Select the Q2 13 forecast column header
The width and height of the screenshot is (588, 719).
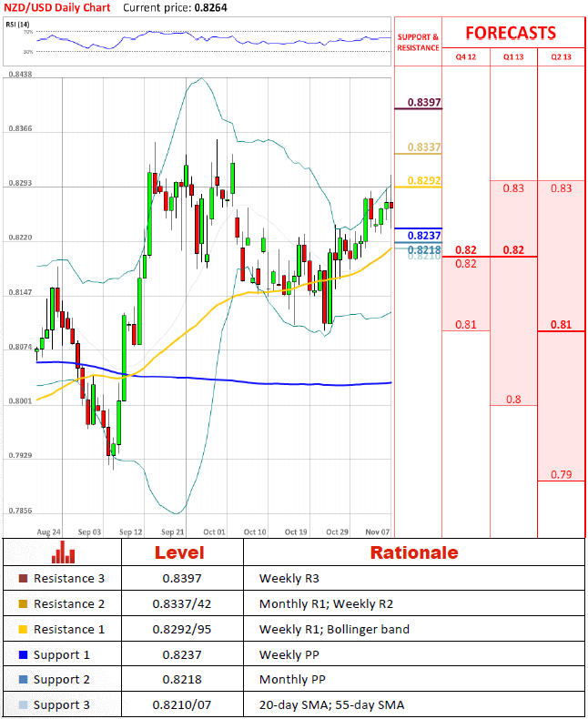[562, 56]
